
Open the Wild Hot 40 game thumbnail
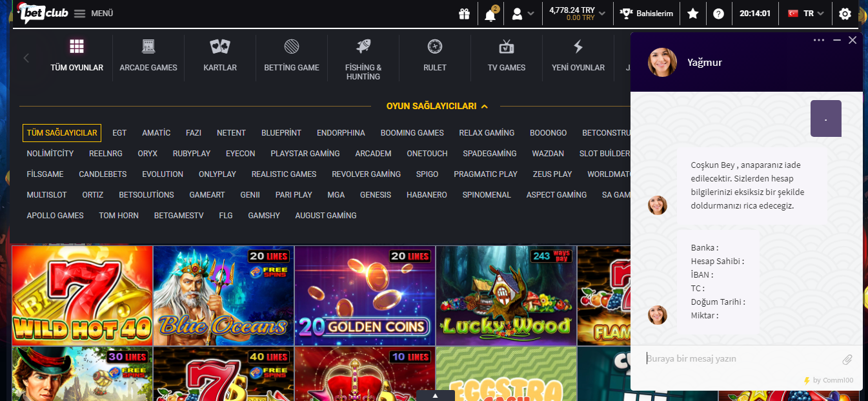[x=82, y=296]
